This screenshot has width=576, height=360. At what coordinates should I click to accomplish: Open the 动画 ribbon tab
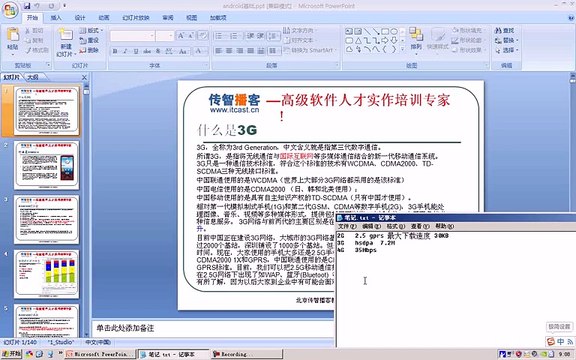coord(104,18)
